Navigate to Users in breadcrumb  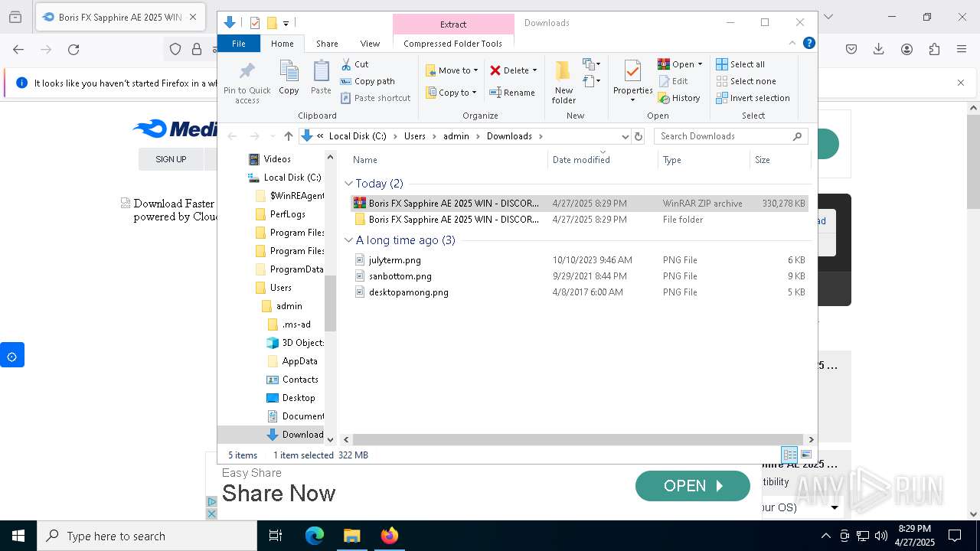click(x=415, y=136)
